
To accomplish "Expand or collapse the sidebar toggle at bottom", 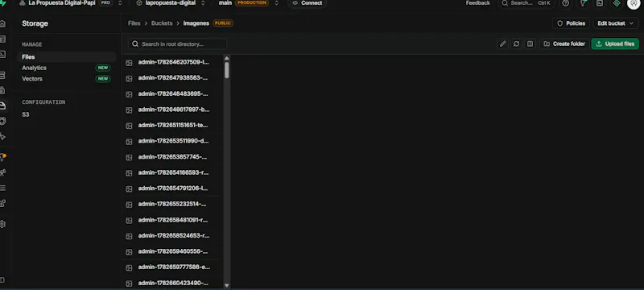I will pyautogui.click(x=3, y=280).
